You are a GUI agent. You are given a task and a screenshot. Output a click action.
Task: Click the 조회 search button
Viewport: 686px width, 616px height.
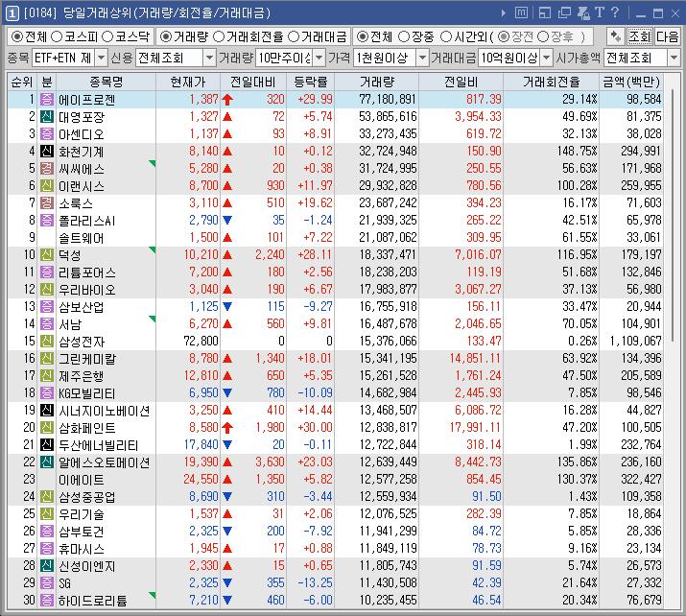pos(640,36)
